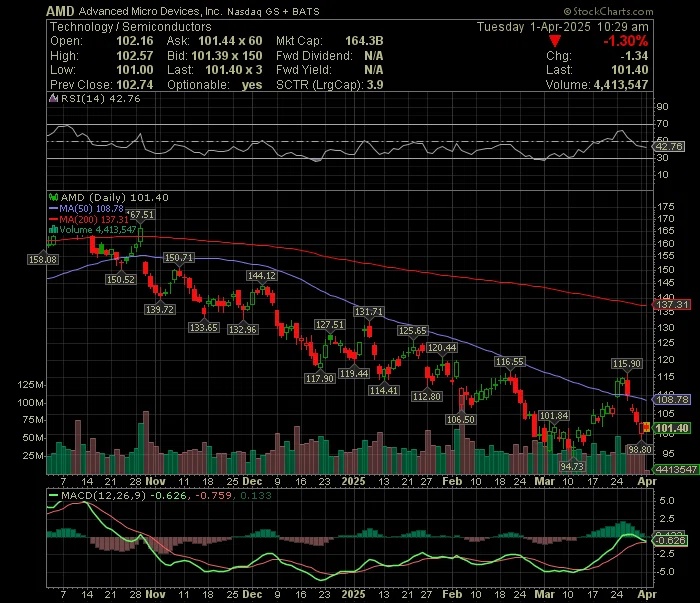
Task: Click the RSI(14) legend icon
Action: click(53, 98)
